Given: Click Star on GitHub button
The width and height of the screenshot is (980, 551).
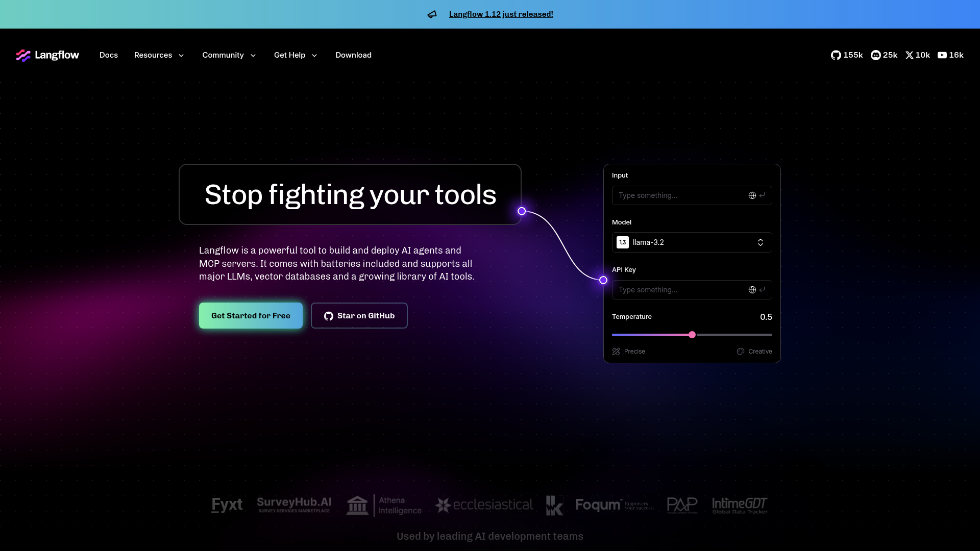Looking at the screenshot, I should tap(359, 316).
